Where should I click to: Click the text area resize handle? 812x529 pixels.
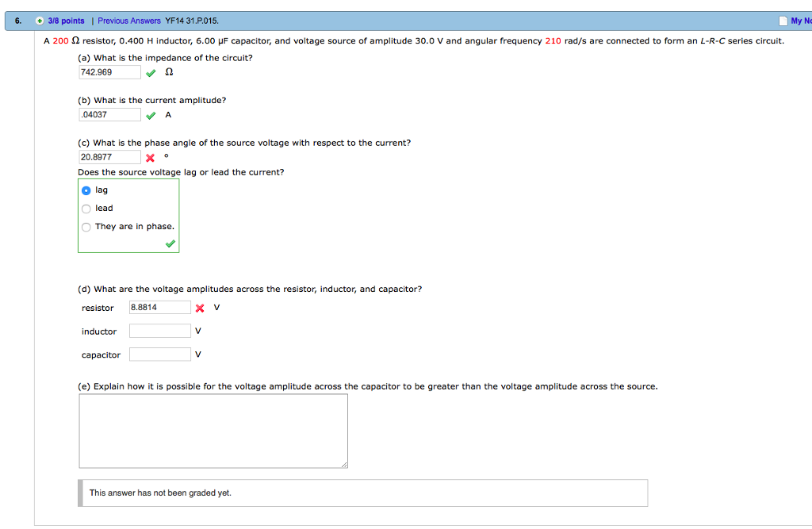pyautogui.click(x=344, y=465)
